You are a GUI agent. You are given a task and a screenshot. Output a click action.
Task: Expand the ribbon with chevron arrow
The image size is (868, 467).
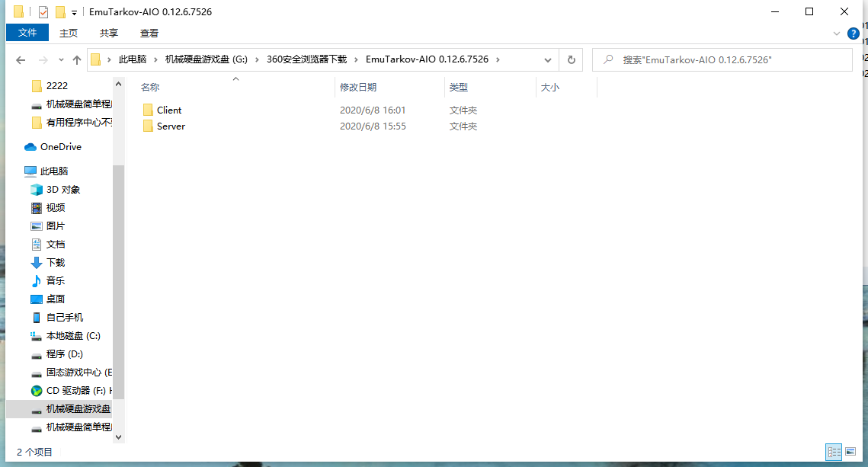(x=837, y=34)
